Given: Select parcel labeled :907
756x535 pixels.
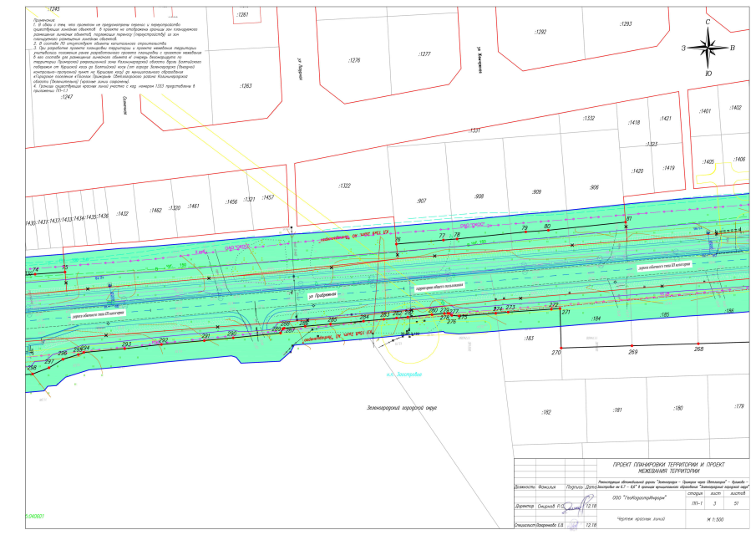Looking at the screenshot, I should click(421, 201).
